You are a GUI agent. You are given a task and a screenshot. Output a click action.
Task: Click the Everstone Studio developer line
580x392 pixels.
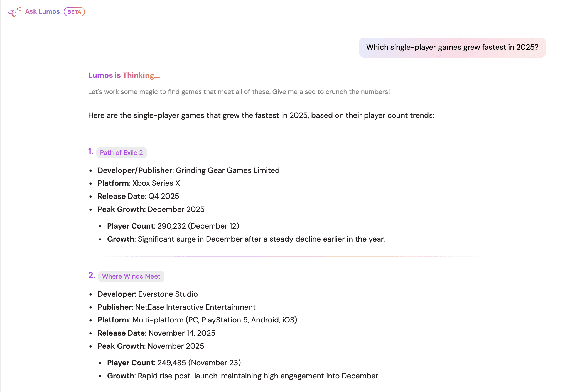(x=148, y=294)
